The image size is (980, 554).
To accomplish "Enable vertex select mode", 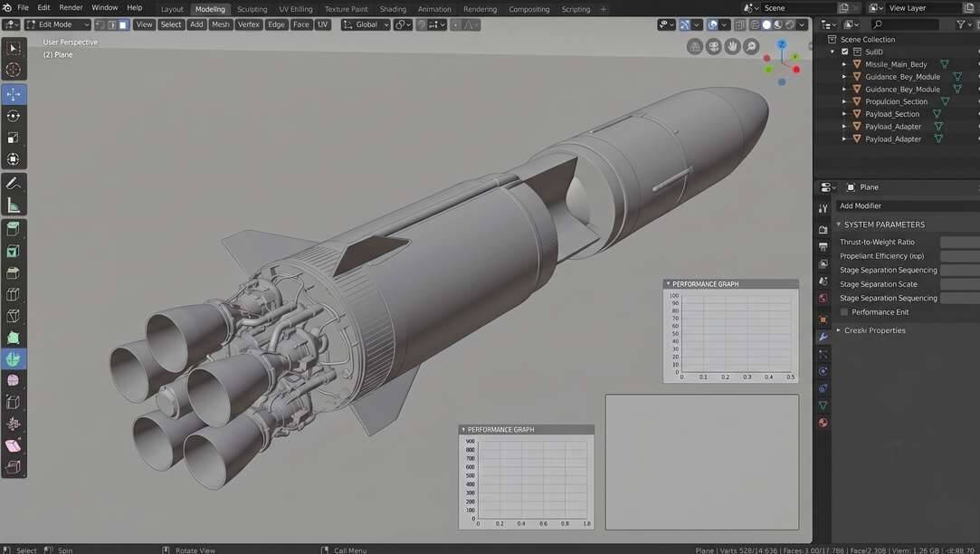I will click(100, 25).
